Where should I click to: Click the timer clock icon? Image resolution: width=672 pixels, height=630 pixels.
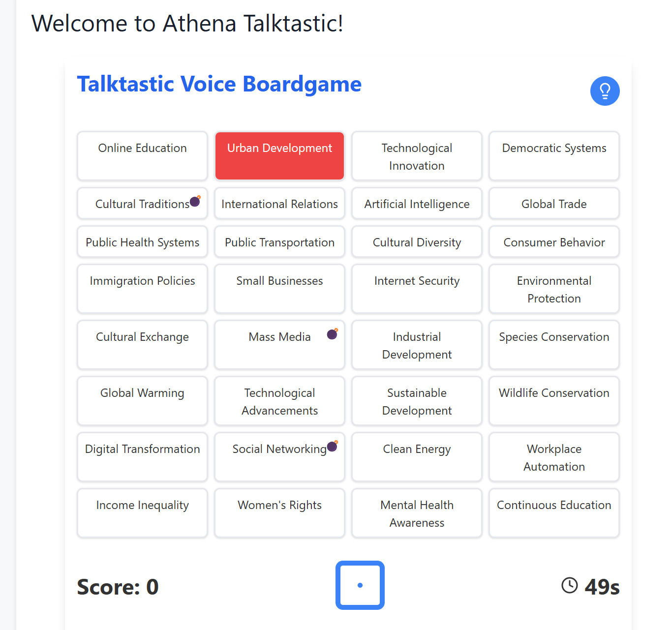click(570, 585)
